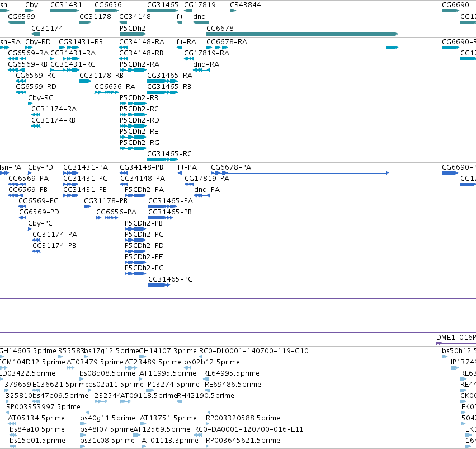Select transcript P5CDh2-RA
The image size is (476, 449).
click(x=139, y=64)
